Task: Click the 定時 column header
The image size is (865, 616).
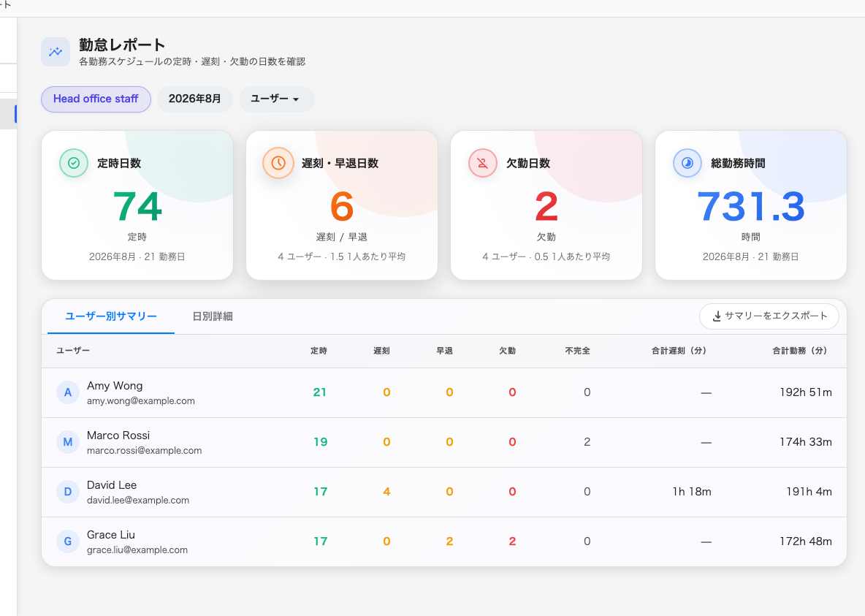Action: (x=319, y=351)
